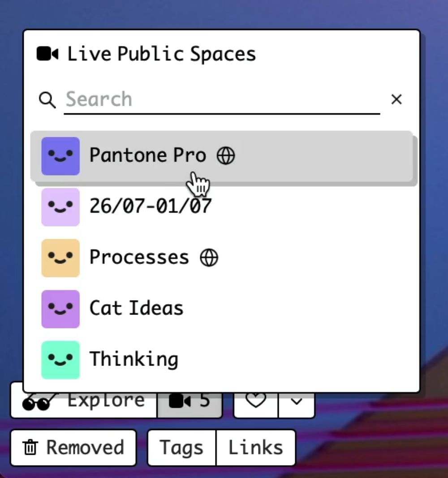Viewport: 448px width, 478px height.
Task: Clear the search with the X button
Action: tap(396, 99)
